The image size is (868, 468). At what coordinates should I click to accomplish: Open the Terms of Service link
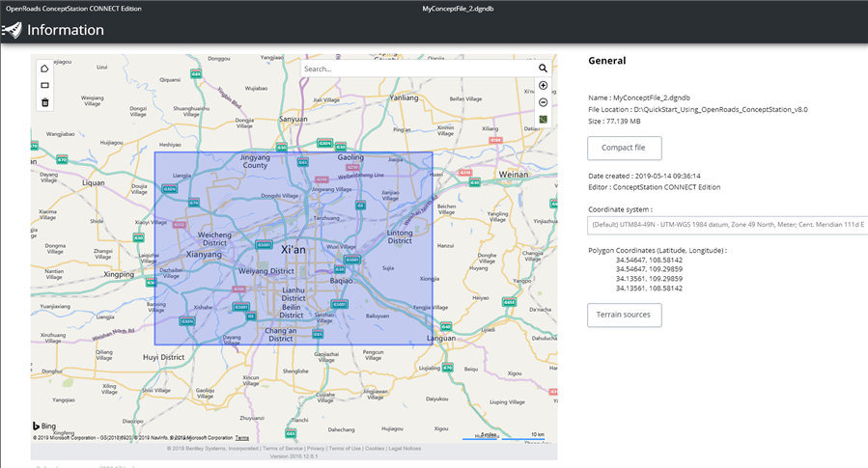coord(281,449)
